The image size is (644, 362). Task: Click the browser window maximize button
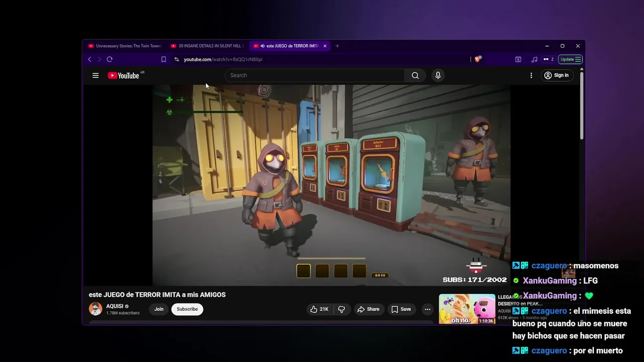[562, 46]
